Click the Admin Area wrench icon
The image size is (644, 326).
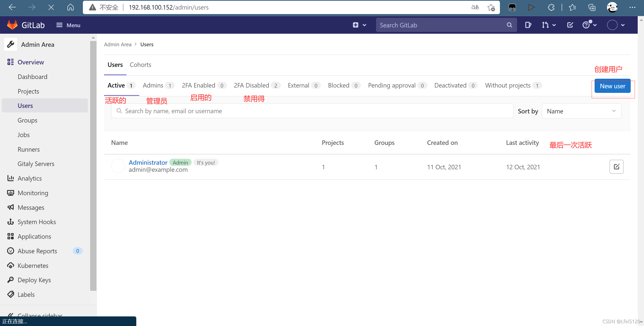(11, 45)
